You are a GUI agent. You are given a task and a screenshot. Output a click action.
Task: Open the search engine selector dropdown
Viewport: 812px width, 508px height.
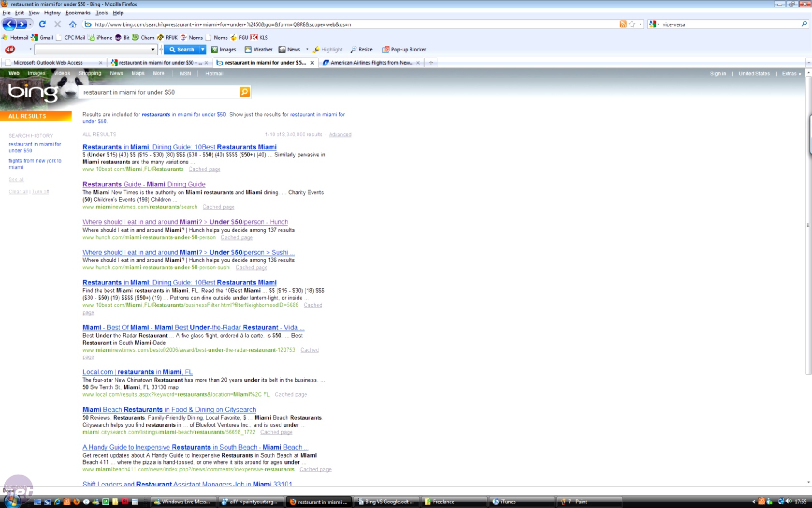654,24
